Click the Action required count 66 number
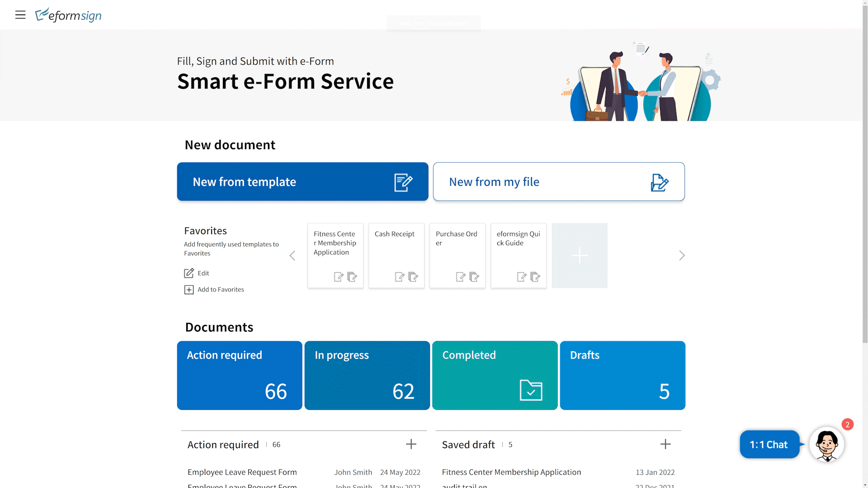The height and width of the screenshot is (488, 868). pyautogui.click(x=276, y=391)
